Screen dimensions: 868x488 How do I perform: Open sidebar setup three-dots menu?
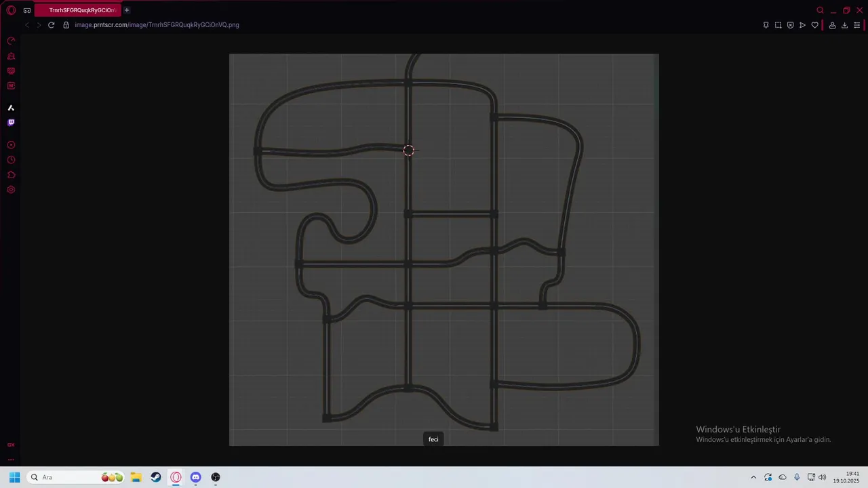[11, 460]
